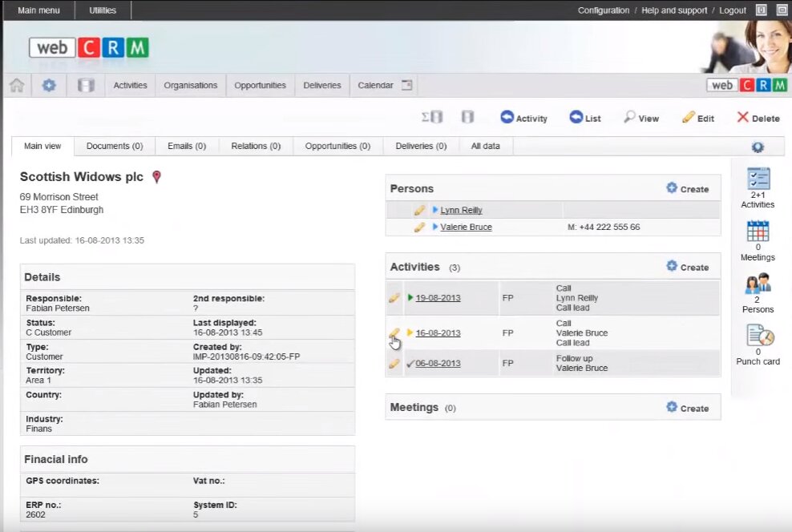The image size is (792, 532).
Task: Open the Punch card icon
Action: click(x=758, y=337)
